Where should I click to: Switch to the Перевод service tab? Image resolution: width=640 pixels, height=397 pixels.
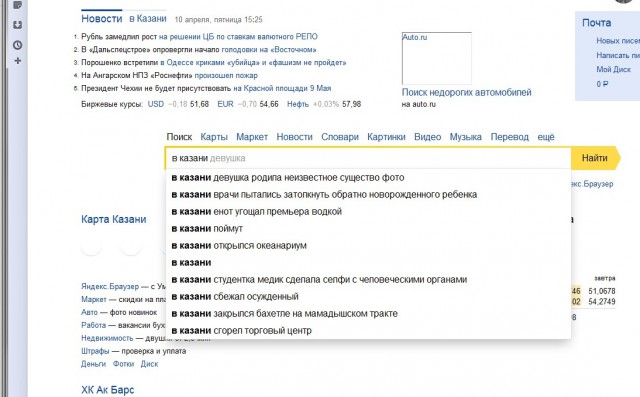[509, 137]
